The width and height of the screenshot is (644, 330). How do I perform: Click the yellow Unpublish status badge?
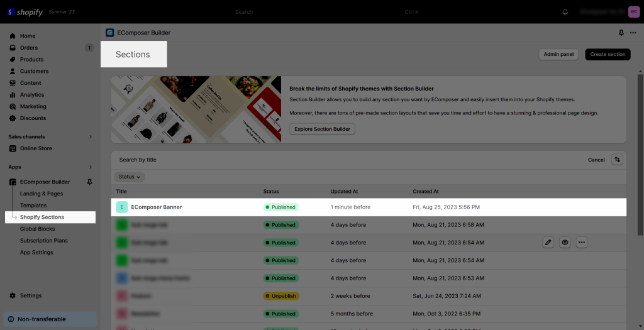[281, 296]
